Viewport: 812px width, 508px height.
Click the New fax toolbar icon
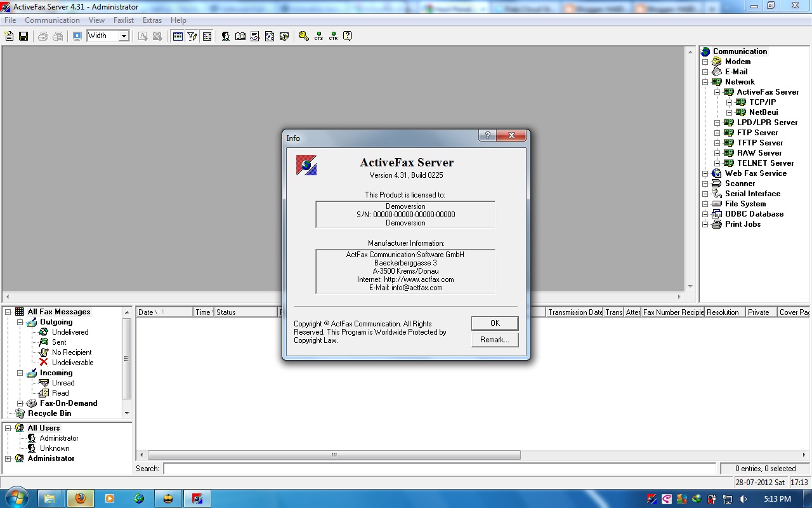tap(9, 36)
